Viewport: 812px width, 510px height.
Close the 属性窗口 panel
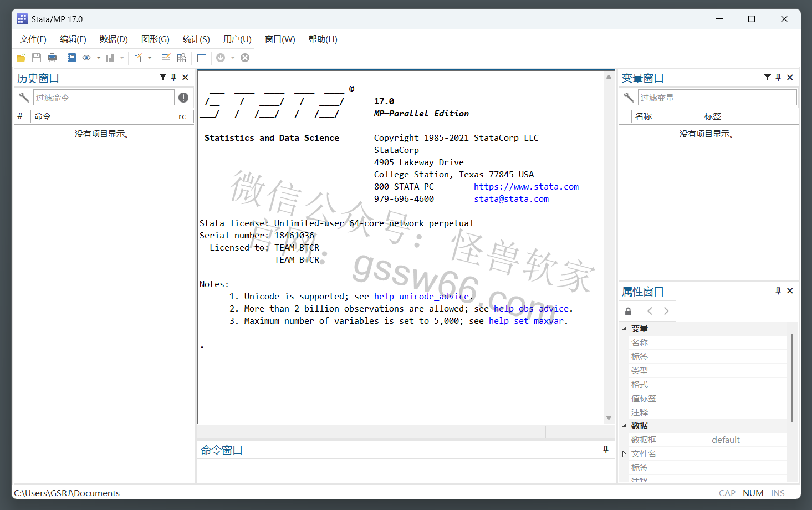point(790,291)
